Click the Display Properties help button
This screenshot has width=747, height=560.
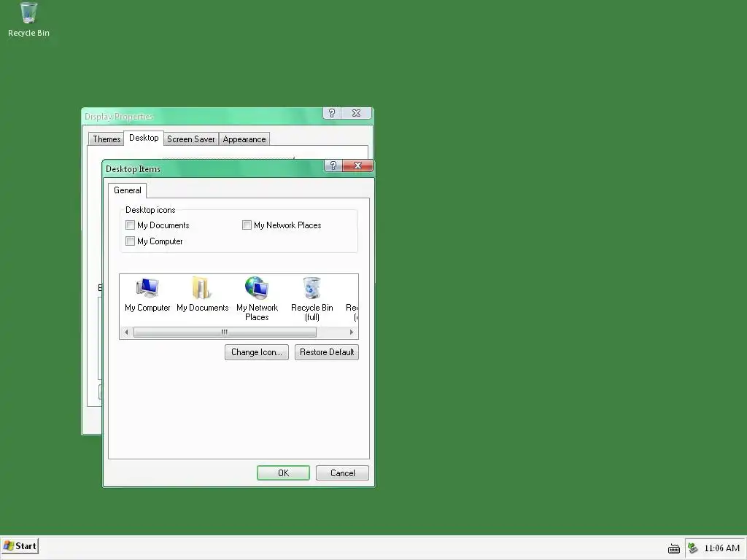(x=332, y=113)
